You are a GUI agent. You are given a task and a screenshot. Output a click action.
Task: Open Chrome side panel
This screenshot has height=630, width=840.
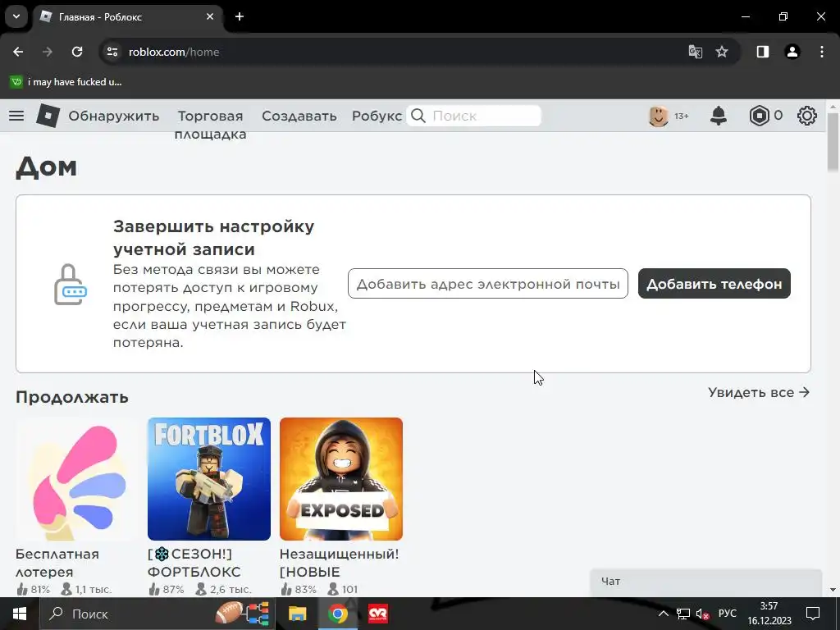(x=763, y=52)
